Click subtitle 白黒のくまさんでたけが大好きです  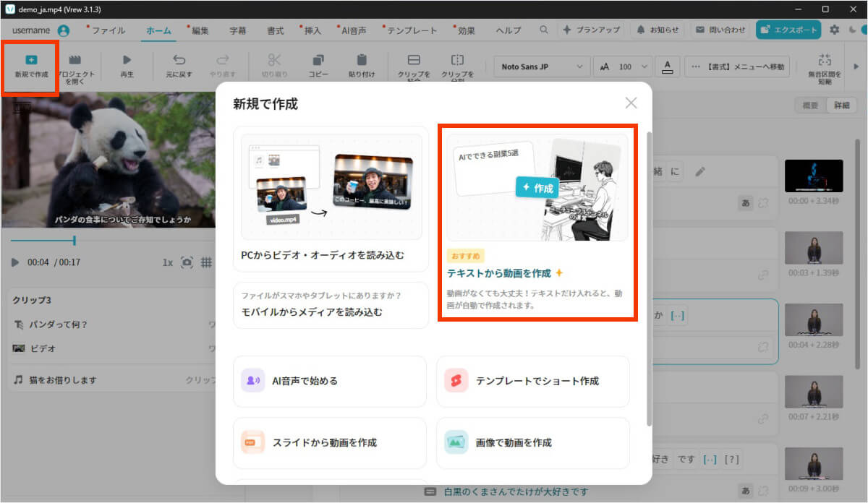[516, 491]
